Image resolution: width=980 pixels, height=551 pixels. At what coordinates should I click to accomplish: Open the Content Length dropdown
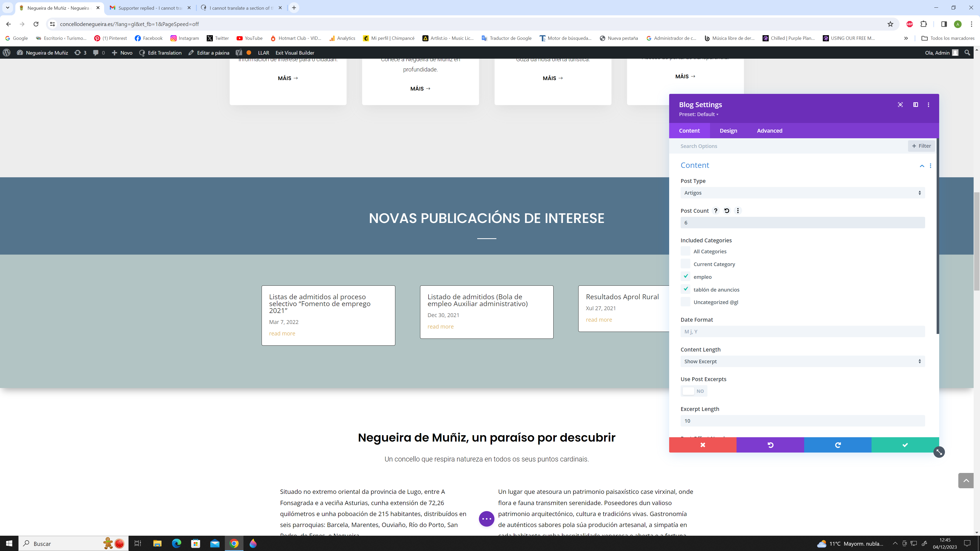tap(802, 361)
